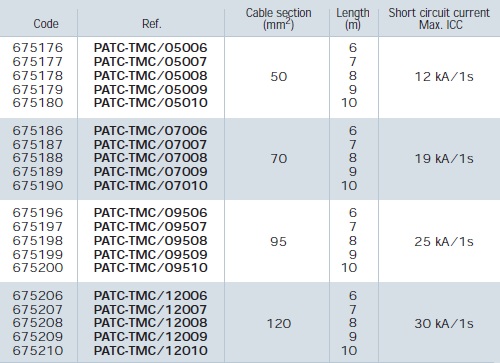Click the 120 cable section cell
500x363 pixels.
click(x=279, y=324)
